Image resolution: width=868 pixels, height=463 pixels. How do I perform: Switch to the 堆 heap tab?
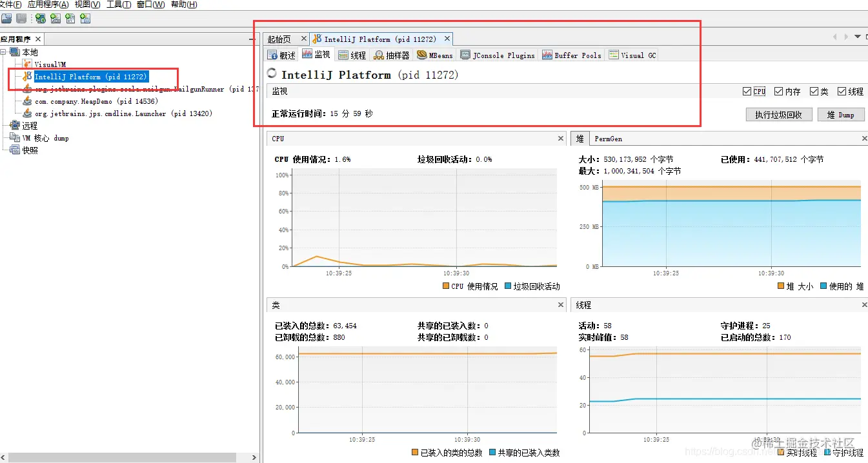point(580,139)
